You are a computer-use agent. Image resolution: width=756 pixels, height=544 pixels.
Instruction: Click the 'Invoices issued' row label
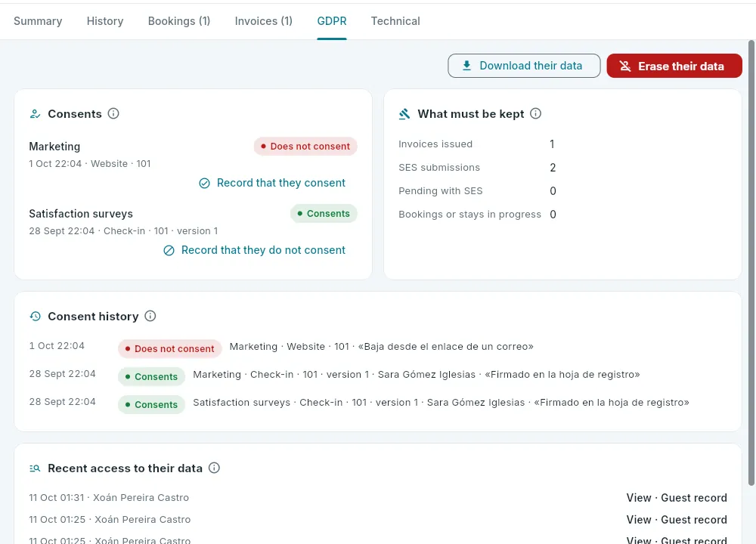435,144
